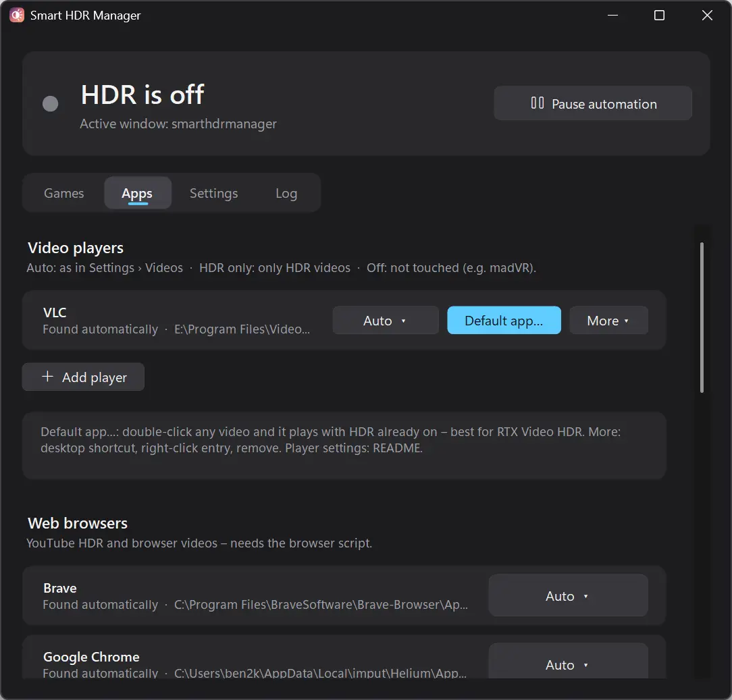Click the plus icon on Add player
Screen dimensions: 732x700
[48, 377]
